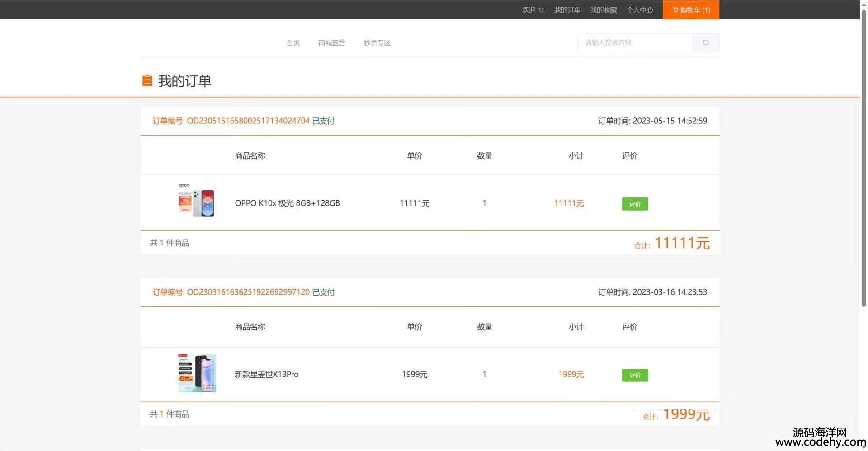The width and height of the screenshot is (868, 451).
Task: Go to 首页 navigation item
Action: [293, 42]
